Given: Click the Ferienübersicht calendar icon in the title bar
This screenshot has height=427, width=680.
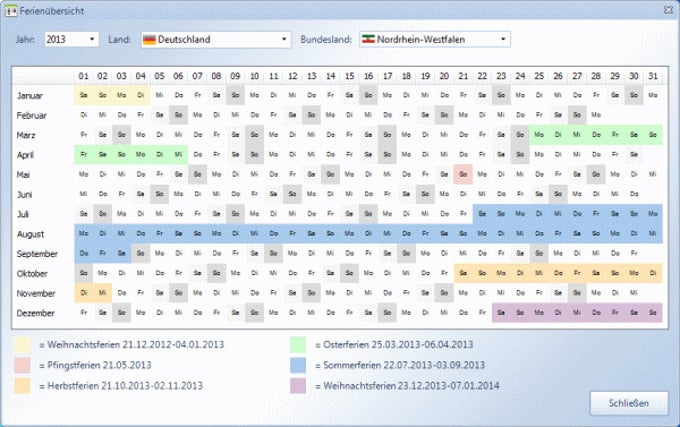Looking at the screenshot, I should 11,11.
